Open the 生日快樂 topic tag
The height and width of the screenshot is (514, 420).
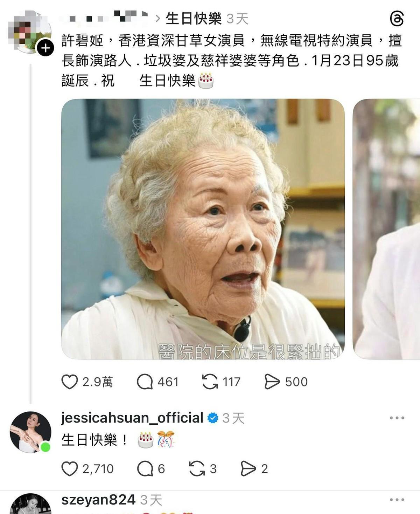[x=194, y=19]
